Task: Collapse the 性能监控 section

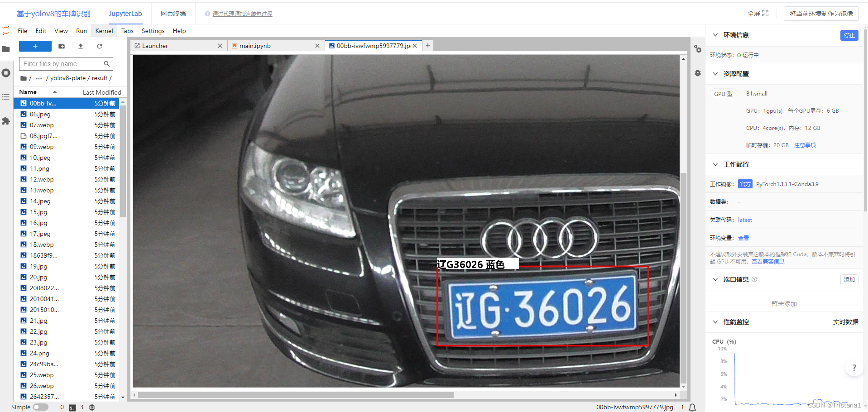Action: pos(715,322)
